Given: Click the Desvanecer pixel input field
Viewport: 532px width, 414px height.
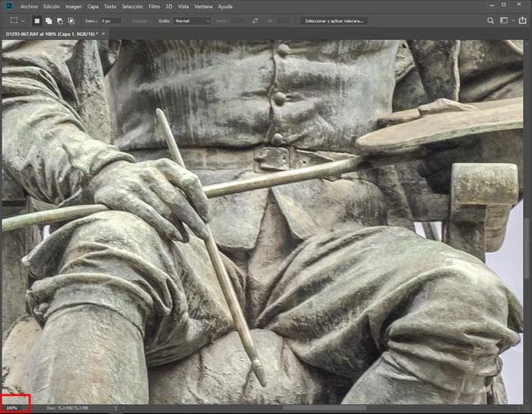Looking at the screenshot, I should click(110, 20).
